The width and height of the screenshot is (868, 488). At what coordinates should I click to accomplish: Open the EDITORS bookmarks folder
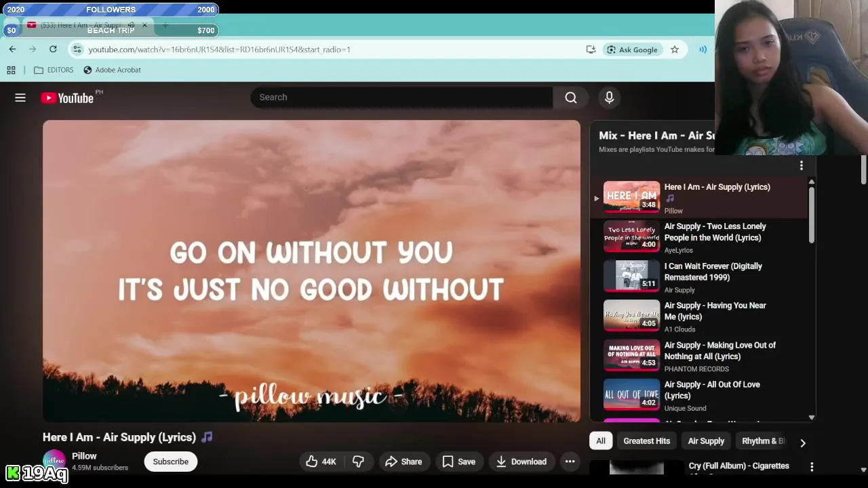[54, 70]
